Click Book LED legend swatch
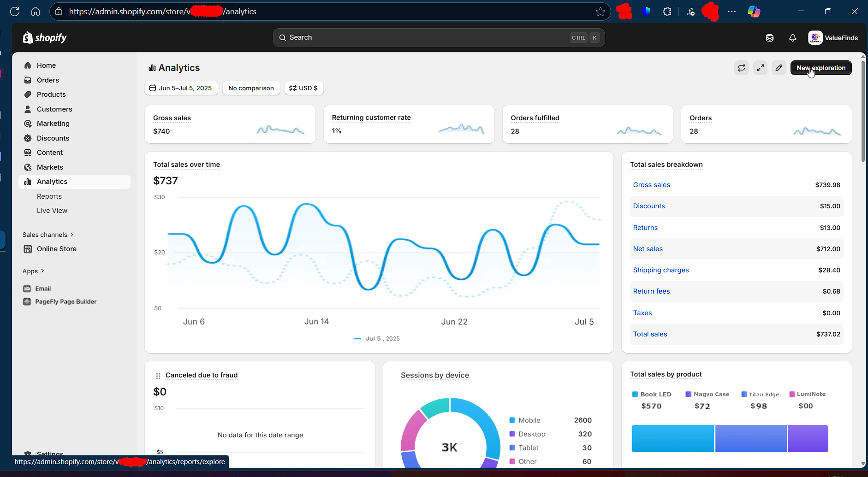This screenshot has height=477, width=868. click(635, 395)
